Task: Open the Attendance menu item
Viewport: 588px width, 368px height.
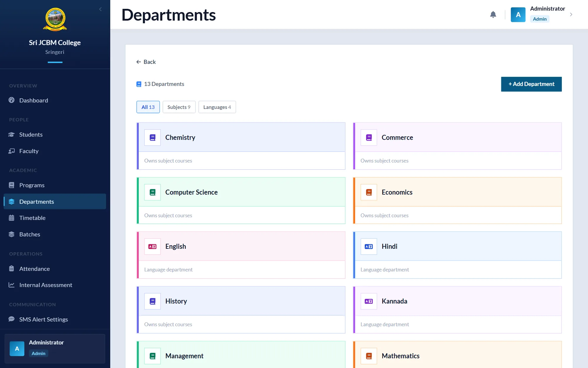Action: 55,268
